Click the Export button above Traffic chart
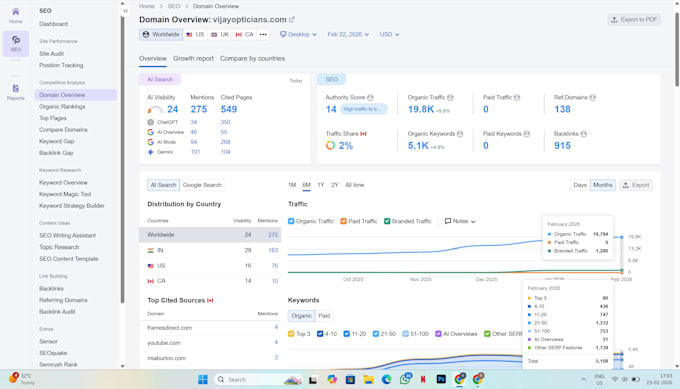680x389 pixels. [x=636, y=185]
